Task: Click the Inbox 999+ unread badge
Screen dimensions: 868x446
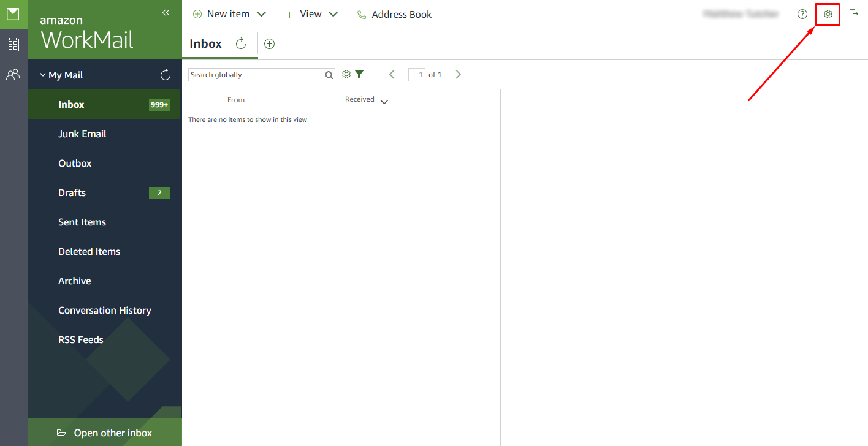Action: pyautogui.click(x=159, y=105)
